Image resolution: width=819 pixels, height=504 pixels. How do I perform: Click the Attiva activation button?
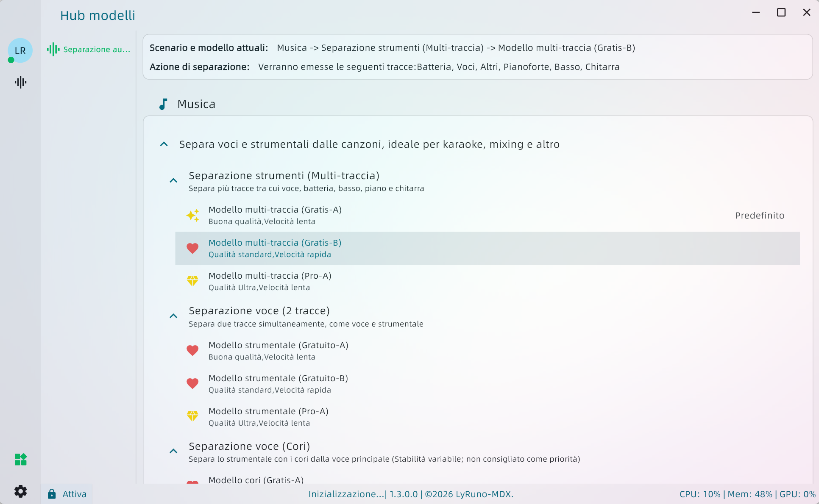coord(74,494)
